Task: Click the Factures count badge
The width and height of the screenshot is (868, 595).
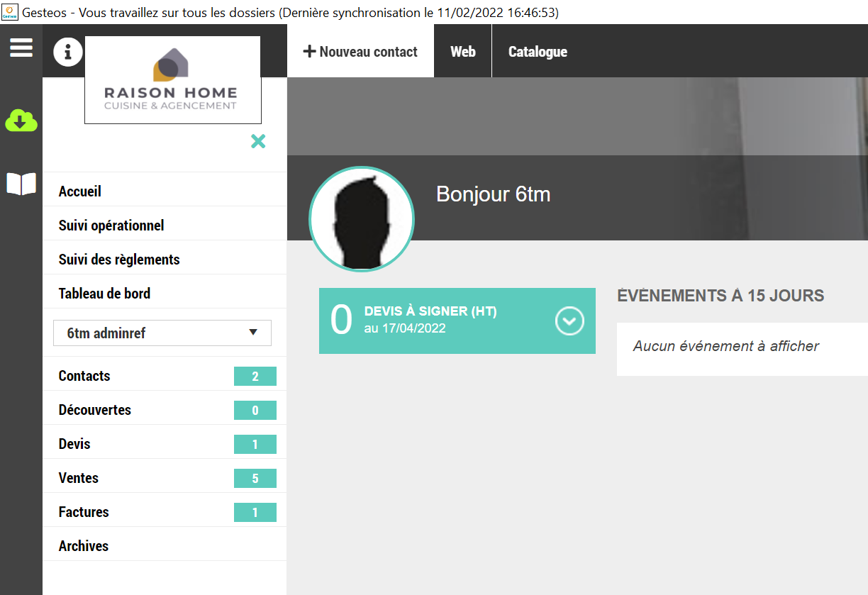Action: (255, 513)
